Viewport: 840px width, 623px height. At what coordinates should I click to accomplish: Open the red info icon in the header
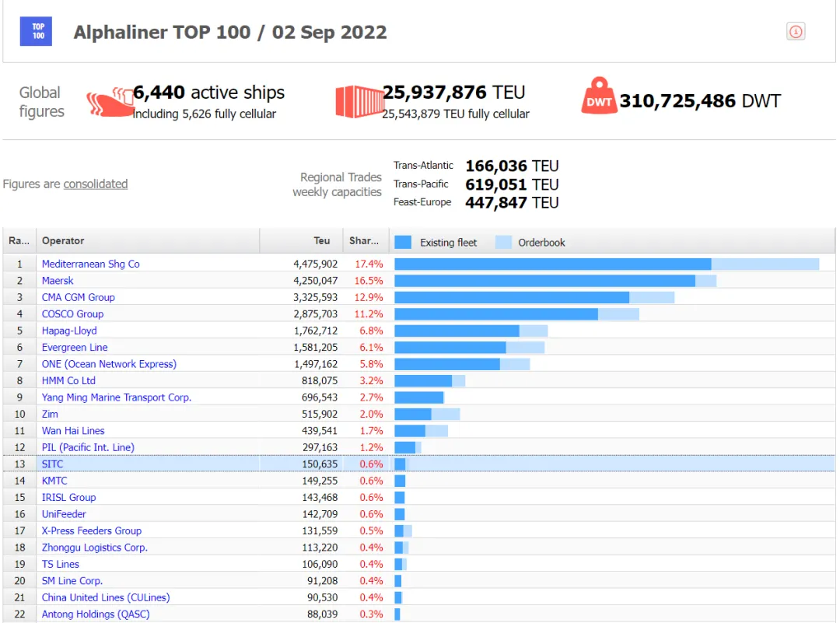point(796,32)
